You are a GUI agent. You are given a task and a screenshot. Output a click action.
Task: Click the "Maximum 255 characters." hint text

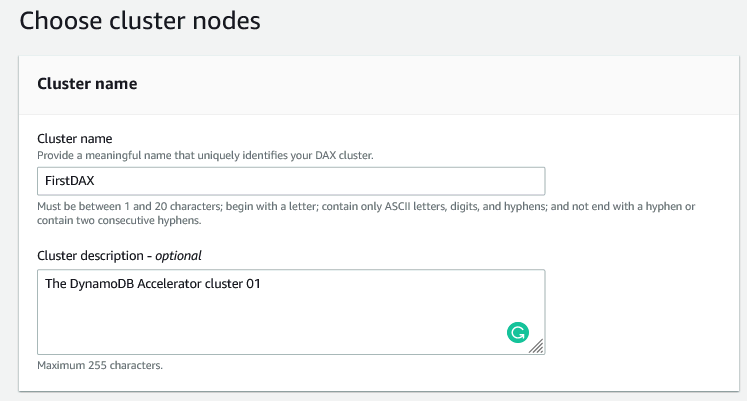tap(100, 365)
